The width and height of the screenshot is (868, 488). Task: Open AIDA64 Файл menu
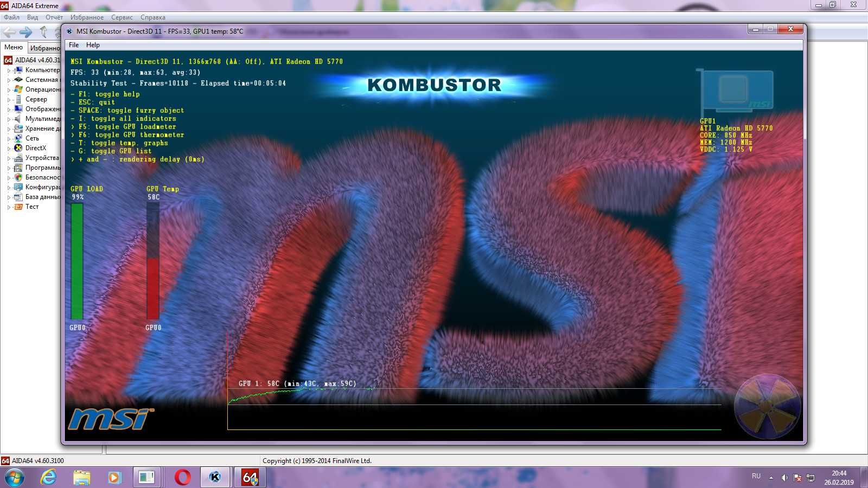pyautogui.click(x=11, y=17)
